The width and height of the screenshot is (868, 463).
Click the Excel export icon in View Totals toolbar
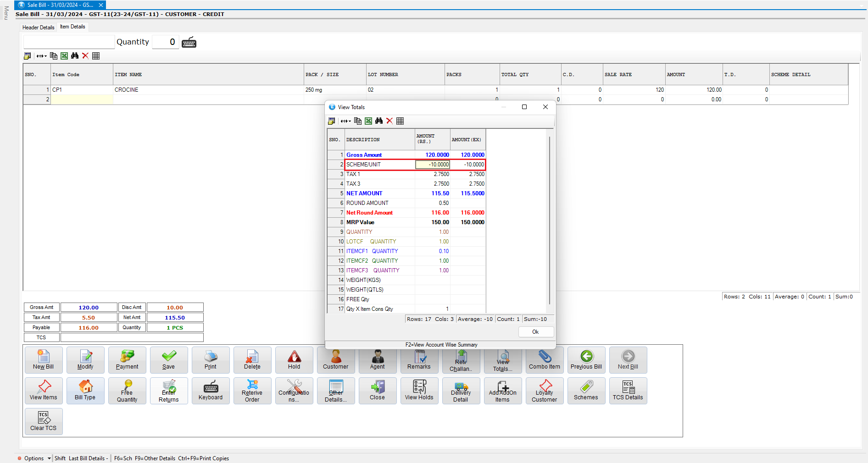coord(368,121)
